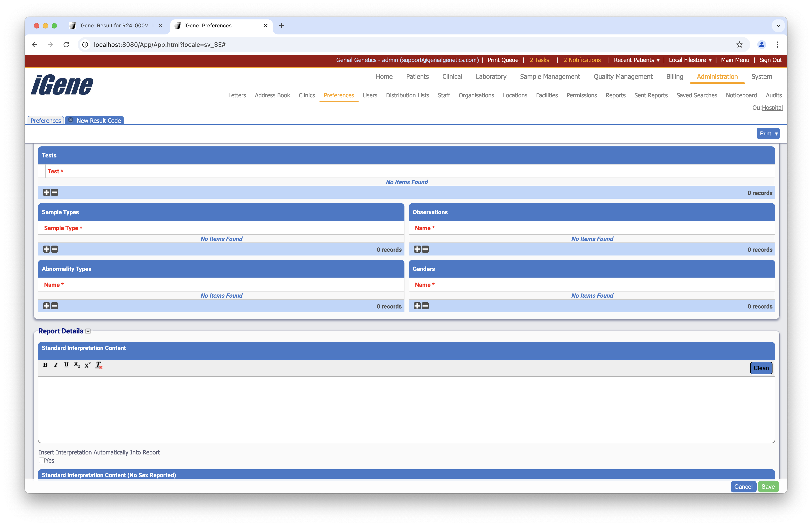Add a row to Tests table
The image size is (812, 526).
point(46,193)
